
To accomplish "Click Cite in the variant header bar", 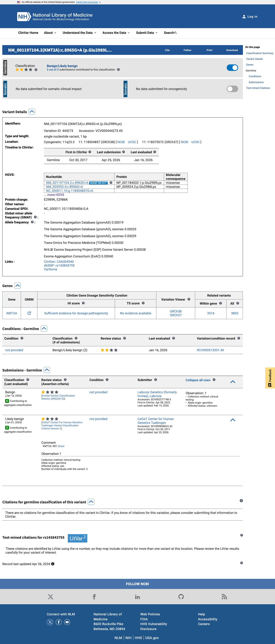I will coord(167,50).
